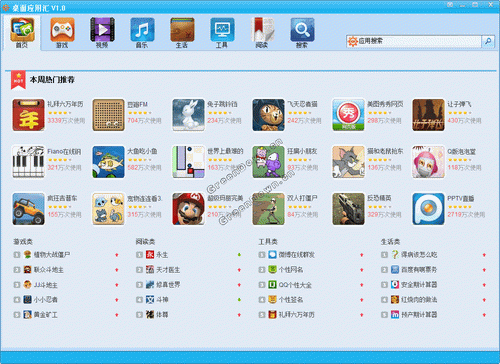Launch the red calendar 礼拜六万年历 app icon
Viewport: 500px width, 364px height.
[28, 115]
